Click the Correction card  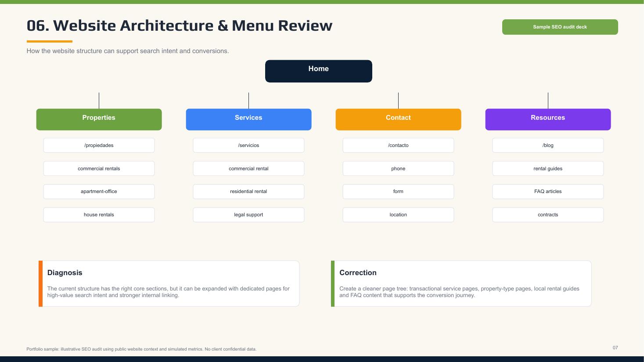coord(461,283)
